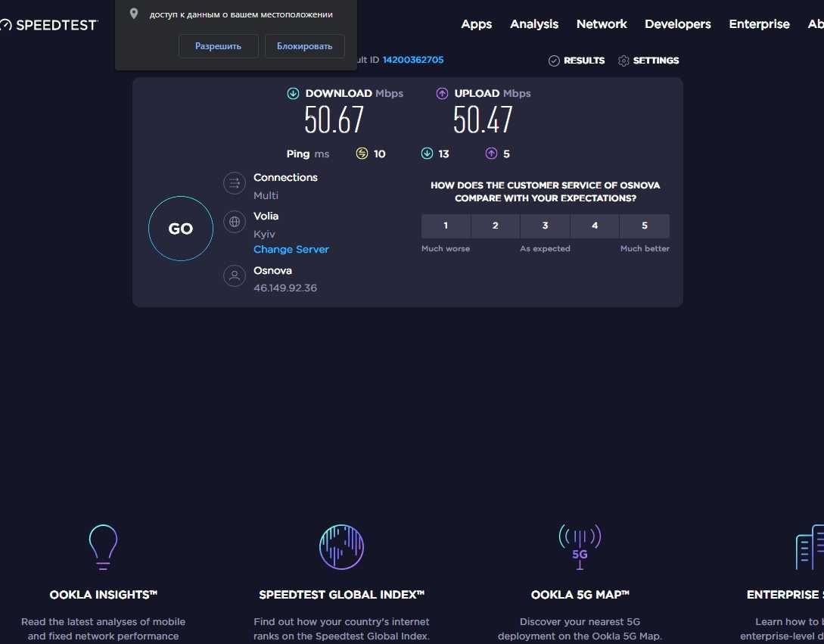Image resolution: width=824 pixels, height=644 pixels.
Task: Open SETTINGS page
Action: coord(648,61)
